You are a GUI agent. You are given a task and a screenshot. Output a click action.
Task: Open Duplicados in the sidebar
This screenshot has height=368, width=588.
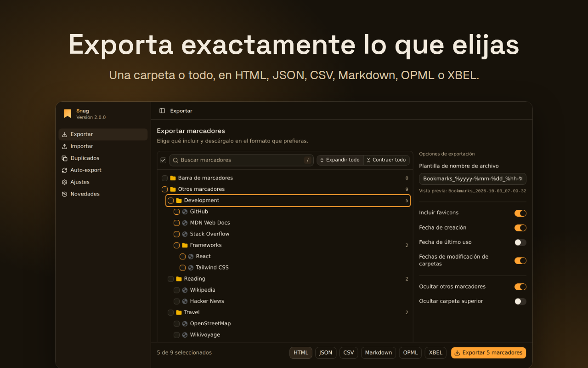103,158
